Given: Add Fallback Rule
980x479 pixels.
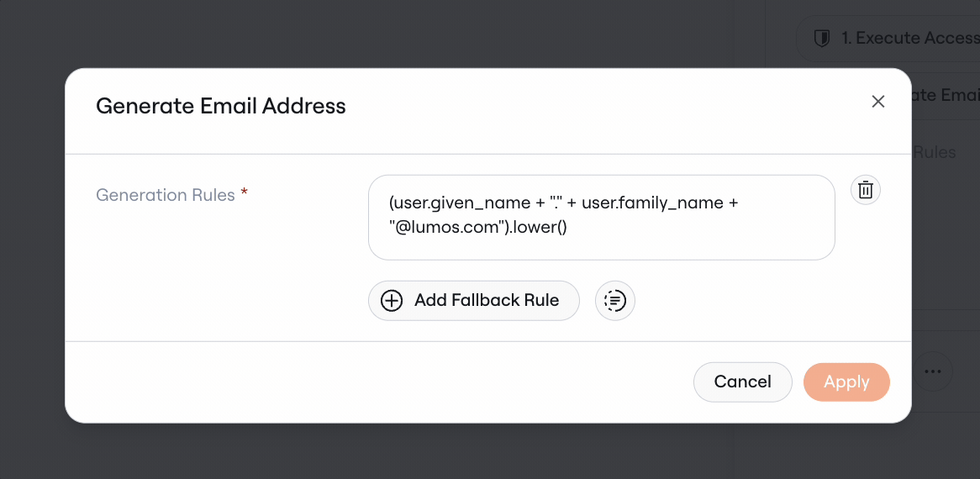Looking at the screenshot, I should 474,300.
